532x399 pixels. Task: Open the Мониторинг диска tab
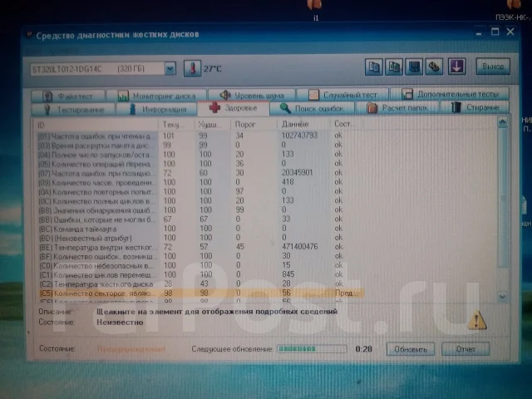156,96
